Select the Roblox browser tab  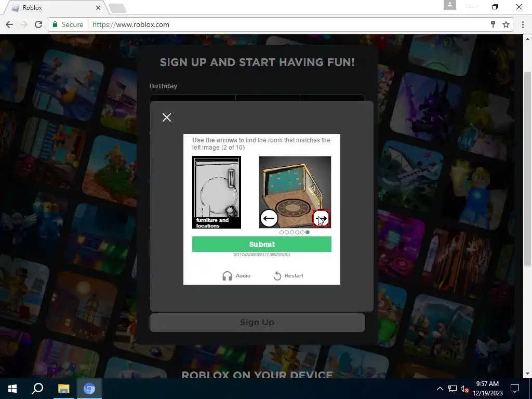point(56,7)
